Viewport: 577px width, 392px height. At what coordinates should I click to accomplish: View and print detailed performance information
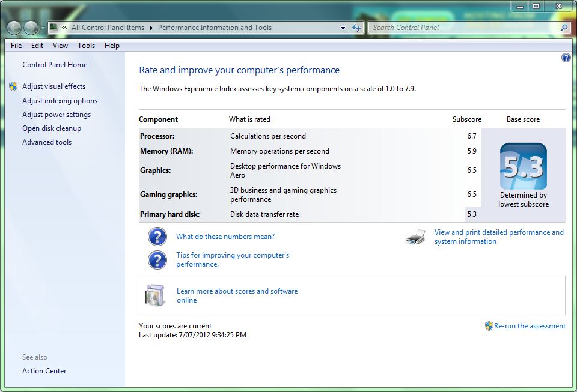499,237
